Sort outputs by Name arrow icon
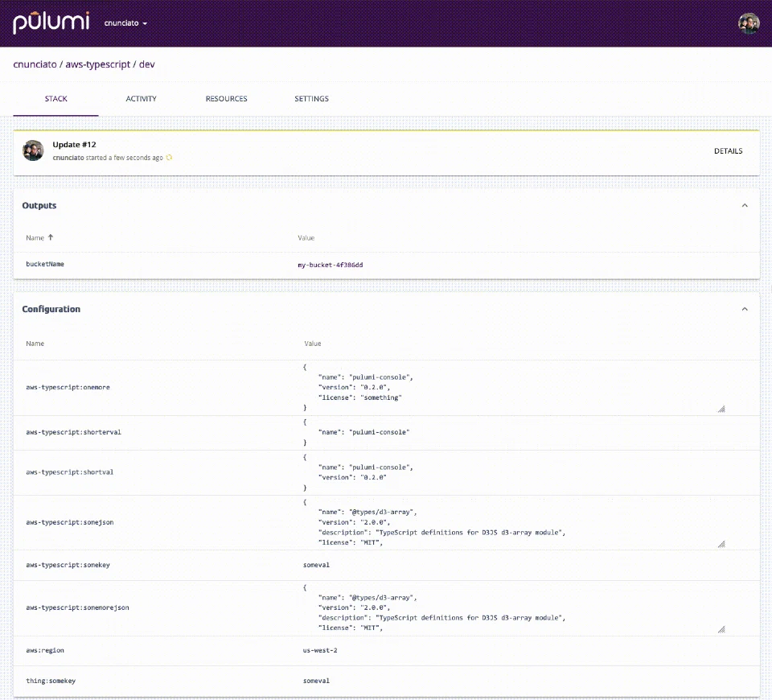Screen dimensions: 772x700 tap(50, 237)
